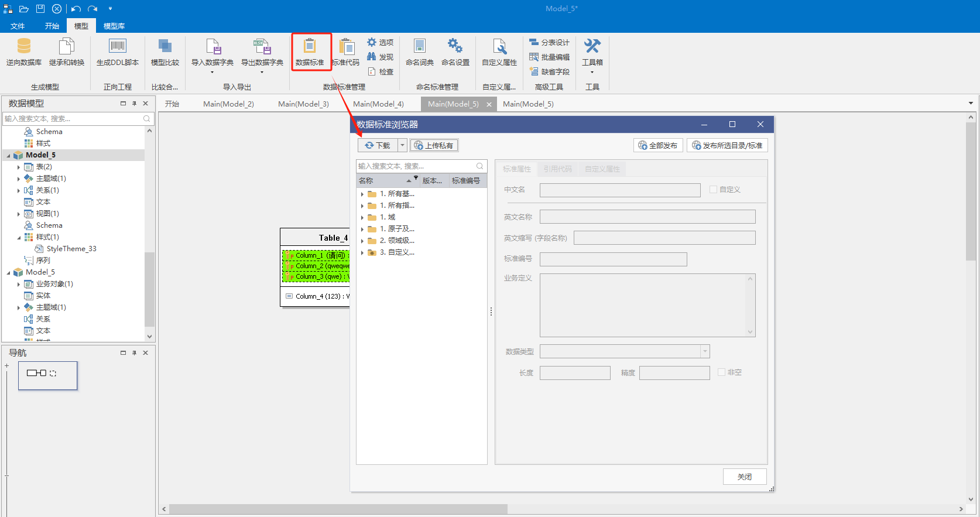Open 选项 settings gear in ribbon
980x517 pixels.
click(x=381, y=42)
